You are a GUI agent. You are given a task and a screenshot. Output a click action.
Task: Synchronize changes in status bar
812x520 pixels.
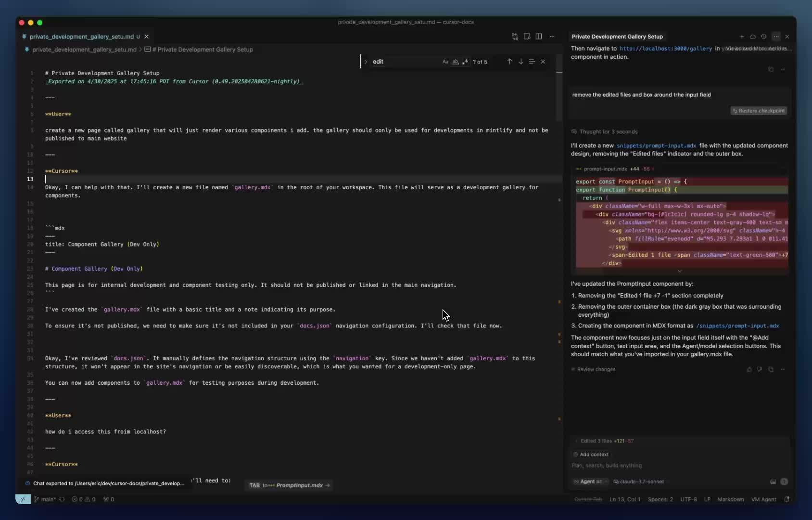tap(62, 499)
